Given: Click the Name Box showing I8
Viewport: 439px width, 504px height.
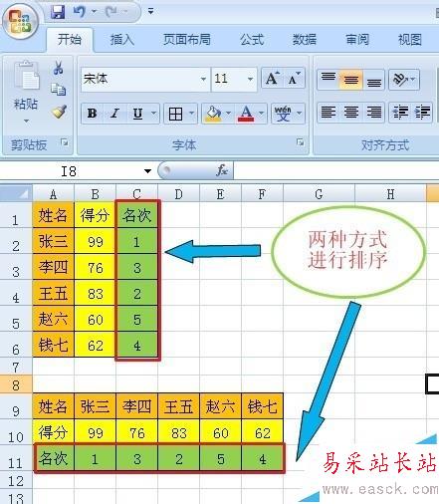Looking at the screenshot, I should (x=70, y=171).
